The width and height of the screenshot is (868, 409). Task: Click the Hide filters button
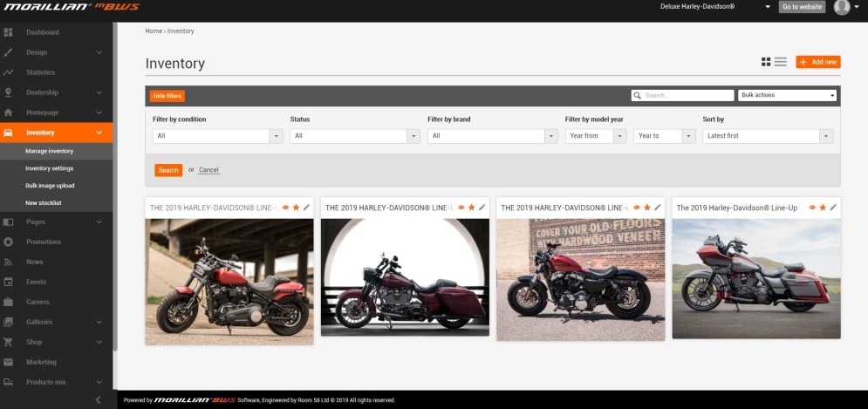(167, 96)
